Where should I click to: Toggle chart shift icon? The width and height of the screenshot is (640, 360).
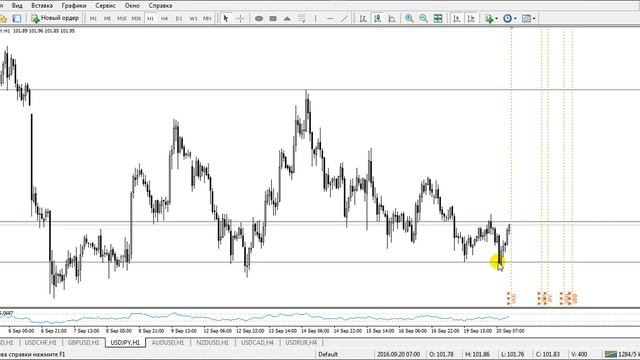point(471,18)
